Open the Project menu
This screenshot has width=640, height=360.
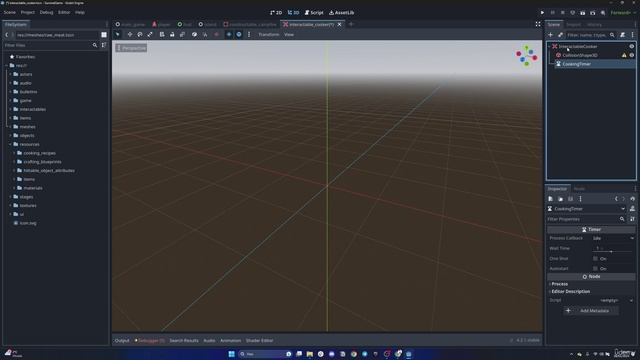(28, 13)
